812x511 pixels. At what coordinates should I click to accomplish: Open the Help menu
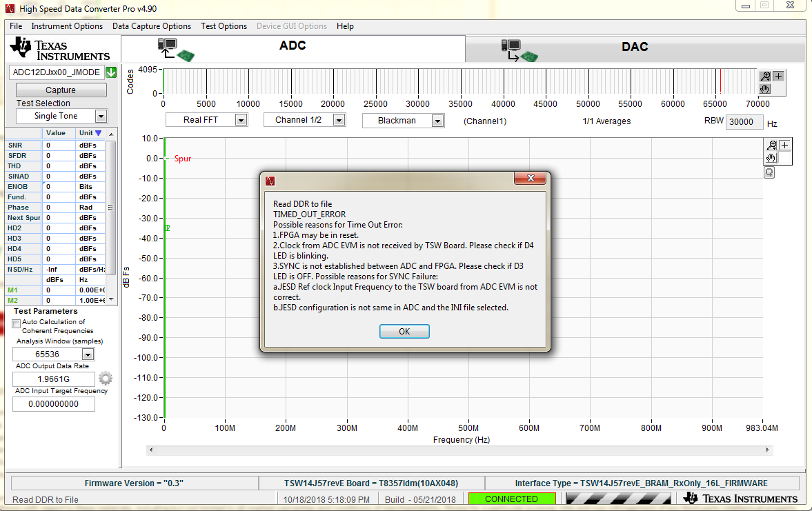coord(345,26)
